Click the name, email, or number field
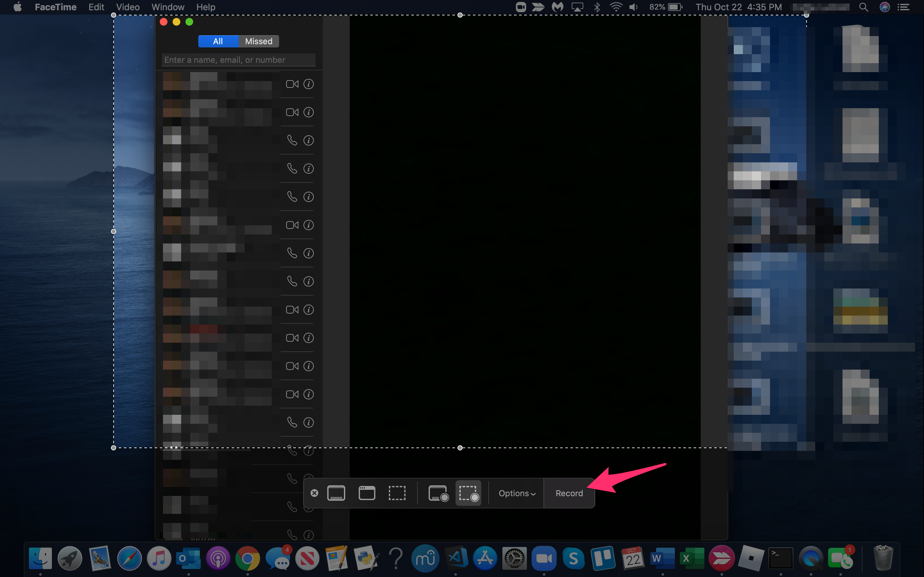924x577 pixels. [x=238, y=60]
